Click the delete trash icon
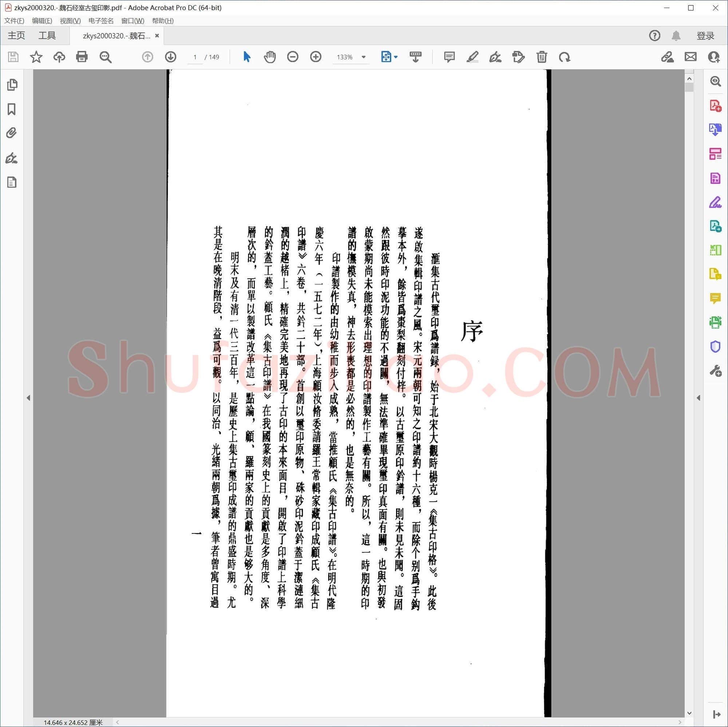This screenshot has height=727, width=728. coord(542,57)
